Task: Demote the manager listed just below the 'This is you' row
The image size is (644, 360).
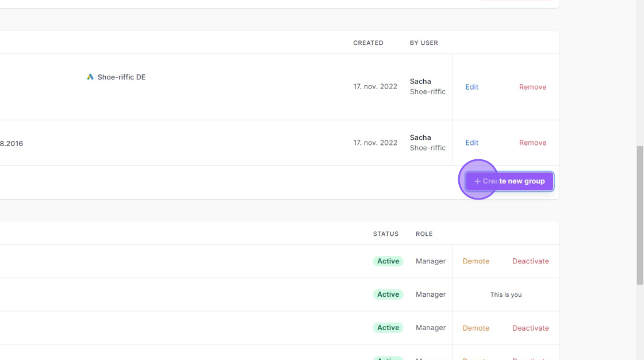Action: (x=476, y=328)
